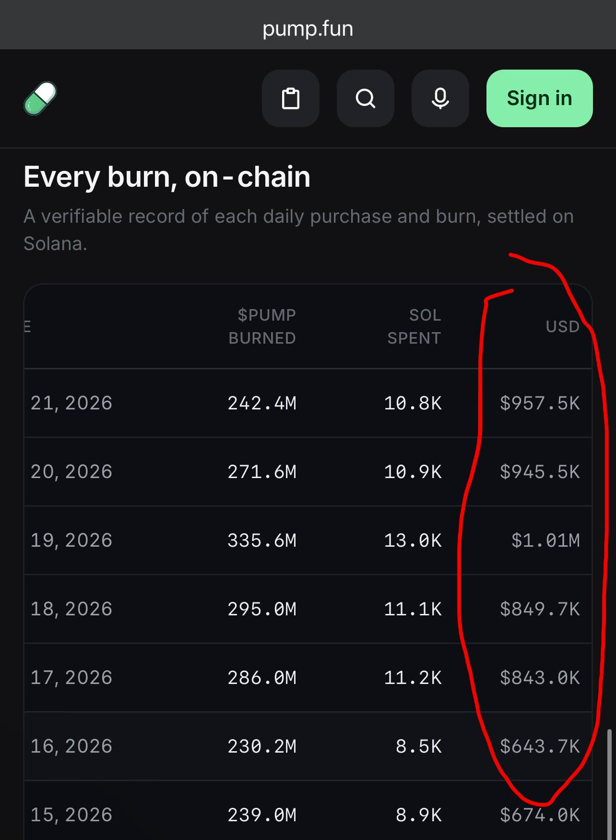
Task: Click the Every burn, on-chain heading
Action: click(x=167, y=177)
